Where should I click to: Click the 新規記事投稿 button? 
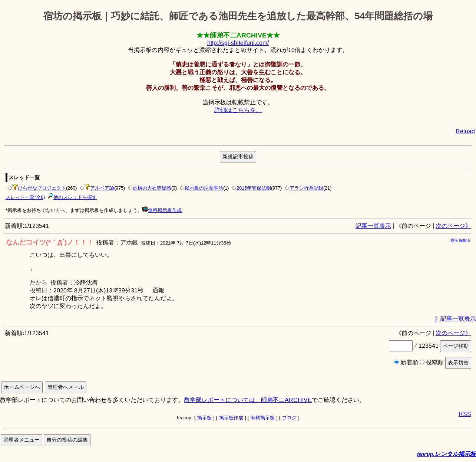tap(238, 157)
